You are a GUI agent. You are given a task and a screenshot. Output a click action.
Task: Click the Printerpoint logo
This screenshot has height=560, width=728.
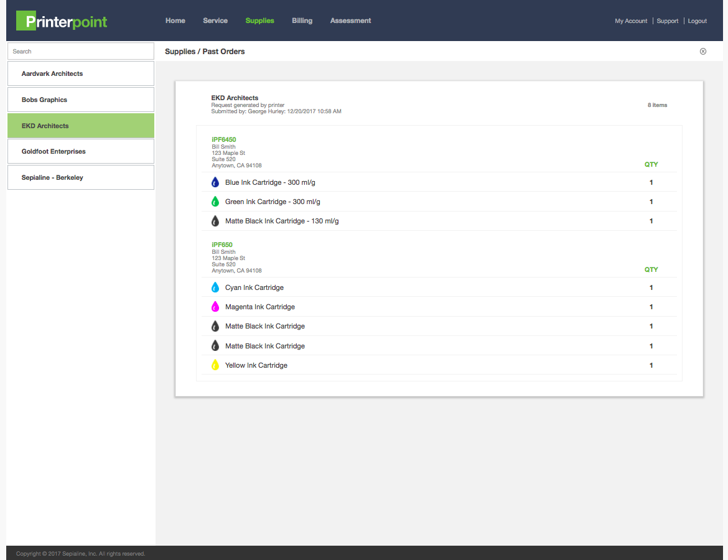[62, 21]
